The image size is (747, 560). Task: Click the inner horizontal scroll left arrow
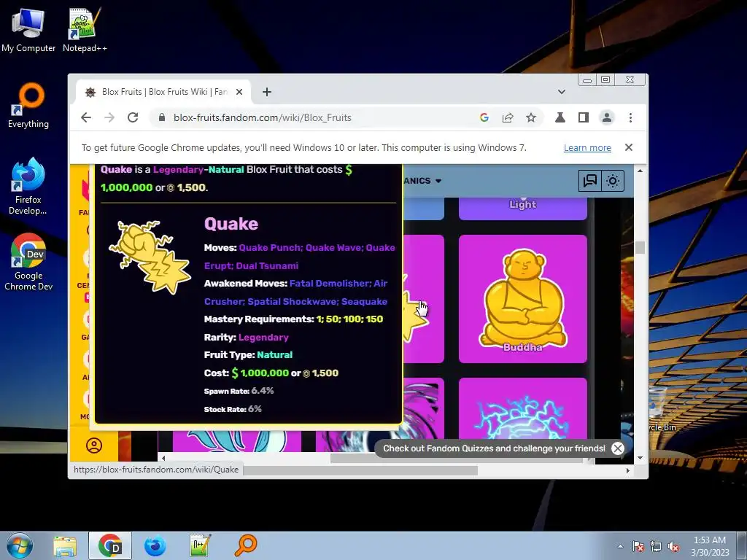(163, 458)
